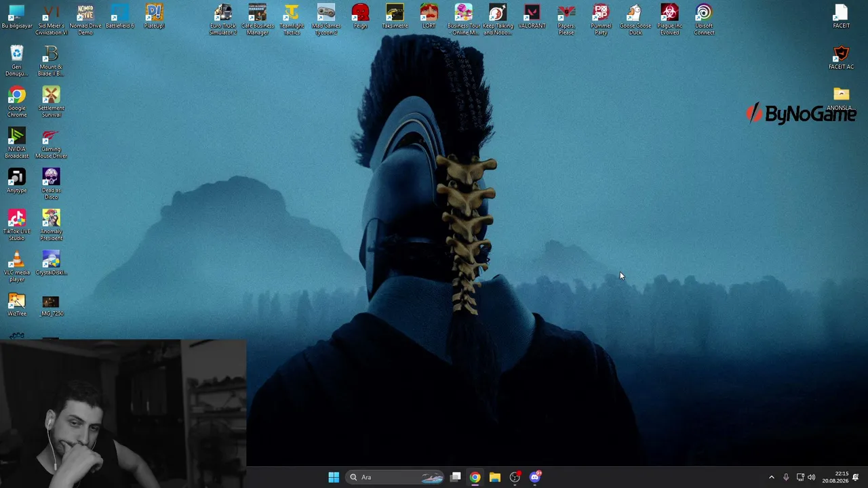Open Task View from the taskbar
The image size is (868, 488).
tap(456, 477)
